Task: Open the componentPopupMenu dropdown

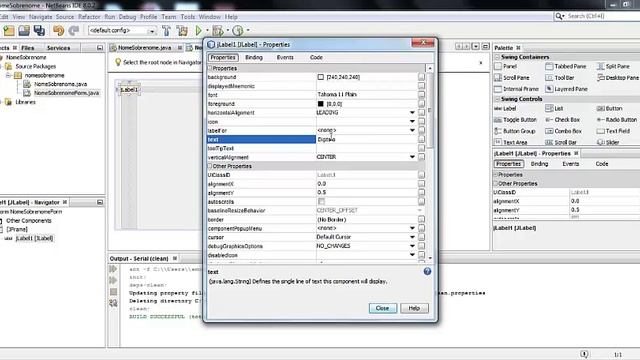Action: (412, 229)
